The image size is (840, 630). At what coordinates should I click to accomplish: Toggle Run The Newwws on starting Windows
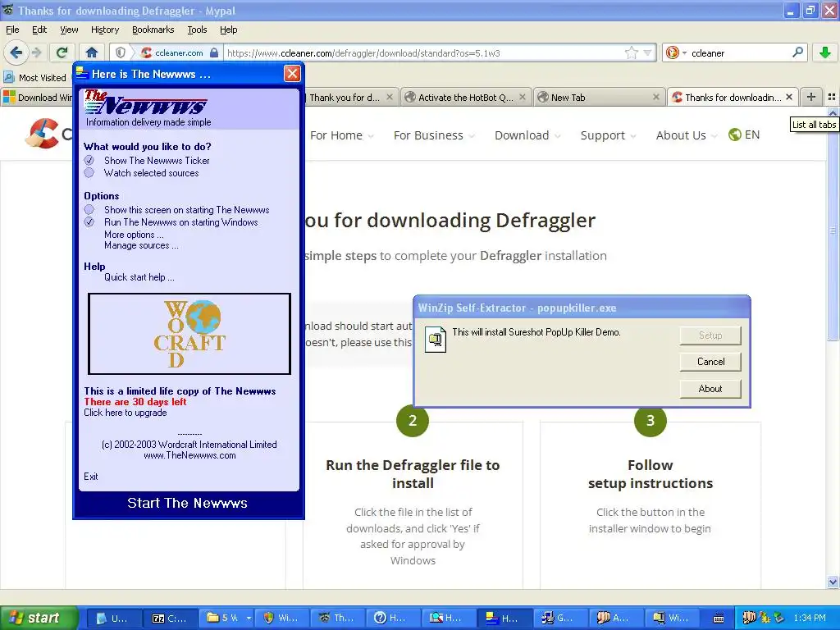point(89,221)
